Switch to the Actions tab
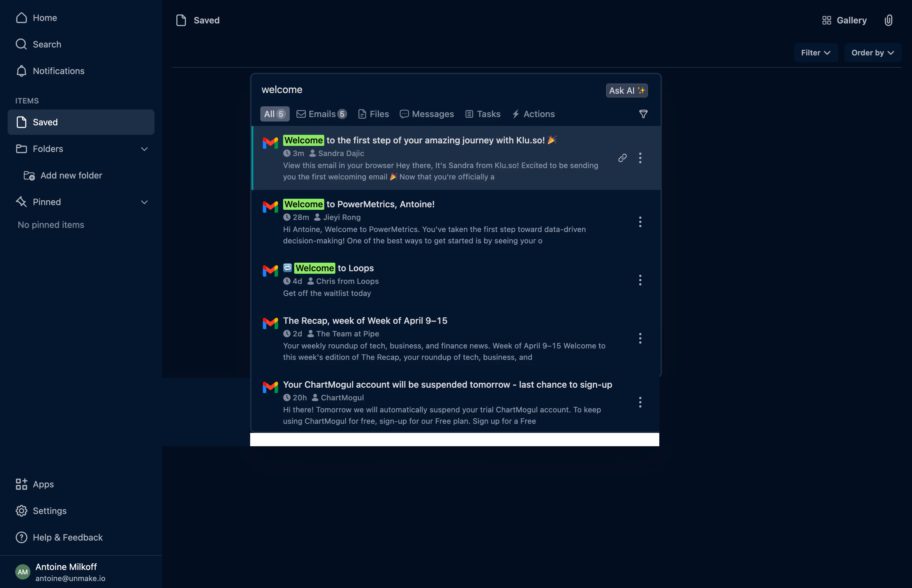This screenshot has width=912, height=588. pos(533,114)
